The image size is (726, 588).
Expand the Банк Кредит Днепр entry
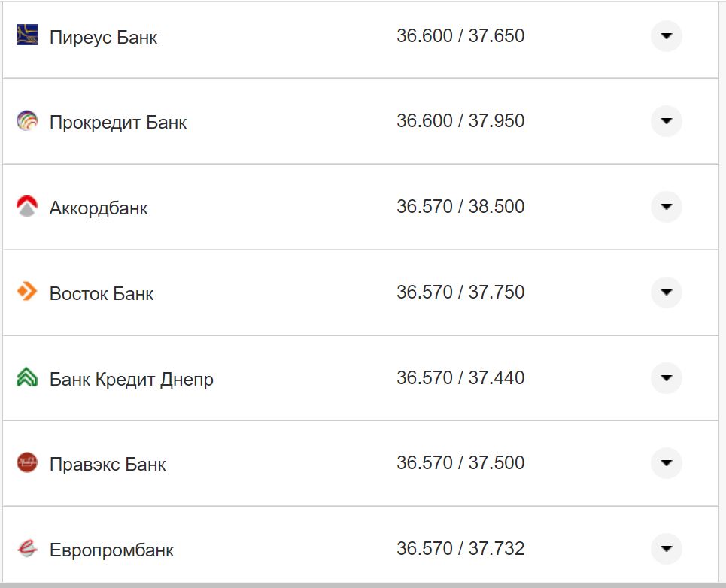point(665,378)
